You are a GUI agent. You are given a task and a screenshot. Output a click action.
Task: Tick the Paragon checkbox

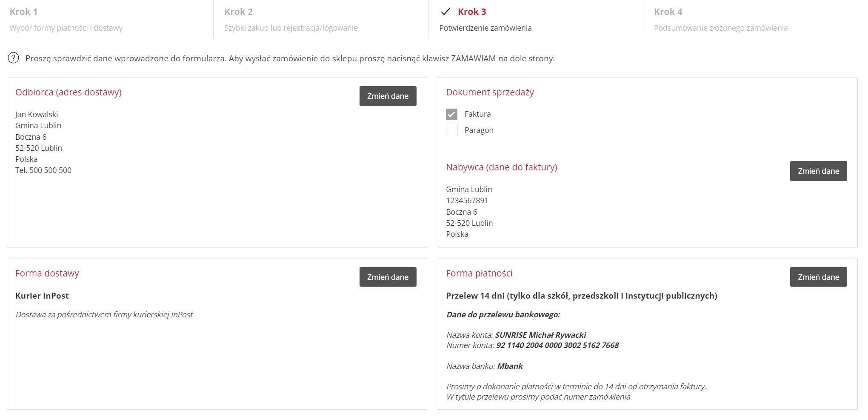[x=451, y=130]
